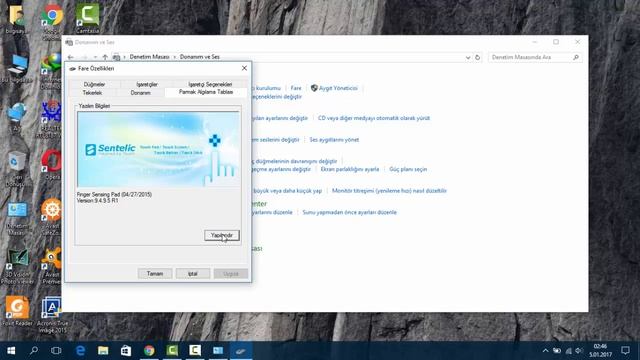
Task: Select Avast SafeZone desktop shortcut
Action: tap(51, 217)
